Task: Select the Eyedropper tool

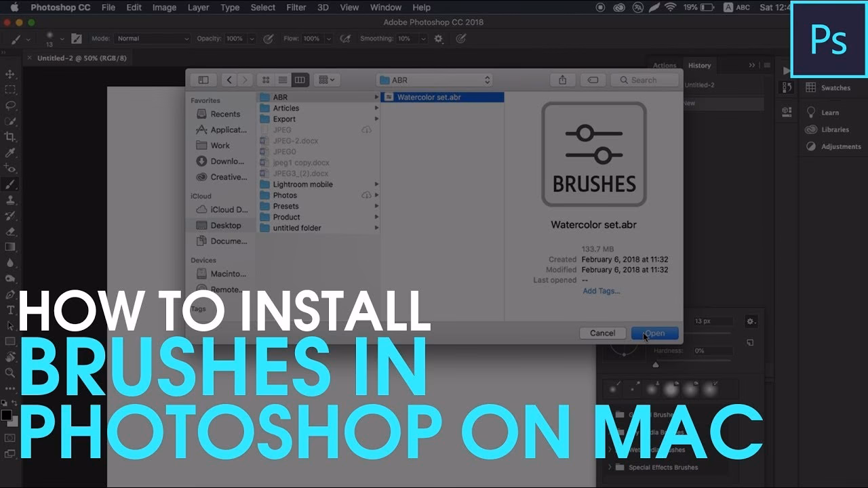Action: point(10,152)
